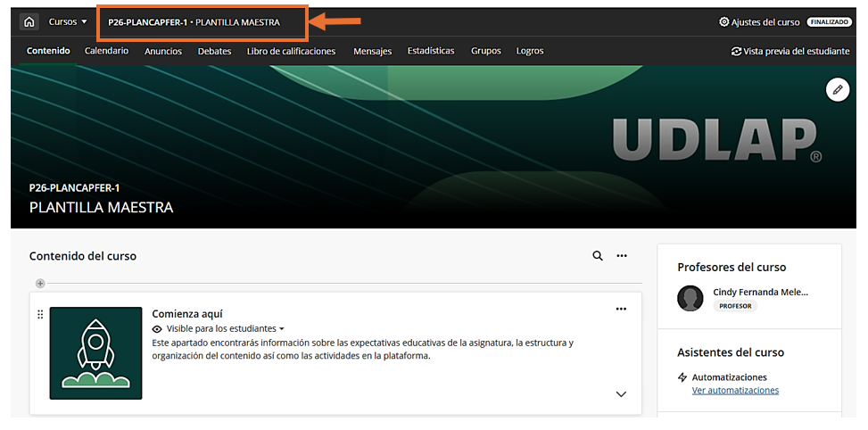The image size is (868, 430).
Task: Open the Libro de calificaciones tab
Action: (291, 51)
